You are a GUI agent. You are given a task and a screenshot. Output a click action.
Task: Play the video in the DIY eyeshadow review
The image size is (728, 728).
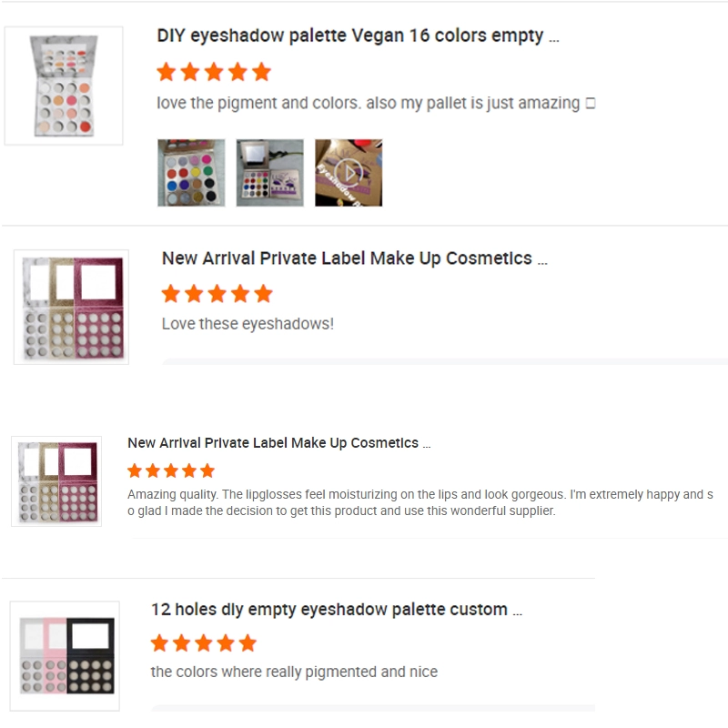(x=349, y=172)
